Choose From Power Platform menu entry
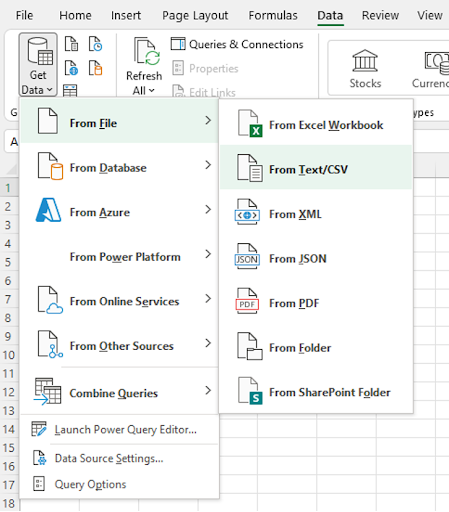Image resolution: width=449 pixels, height=512 pixels. pos(119,255)
